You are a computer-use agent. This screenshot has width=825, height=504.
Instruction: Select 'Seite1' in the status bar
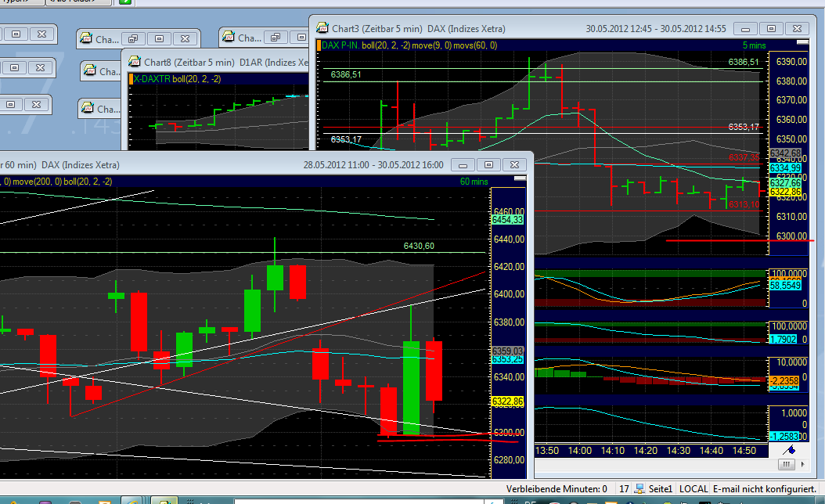click(659, 488)
